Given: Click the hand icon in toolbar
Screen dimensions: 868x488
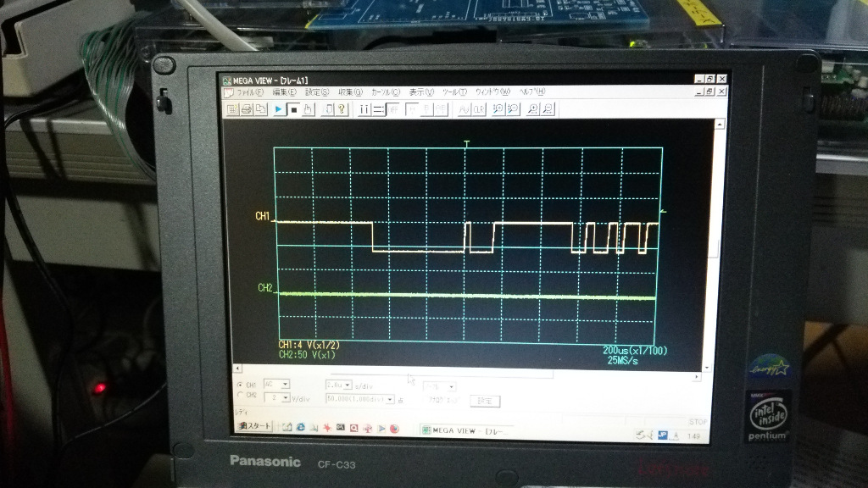Looking at the screenshot, I should (309, 109).
